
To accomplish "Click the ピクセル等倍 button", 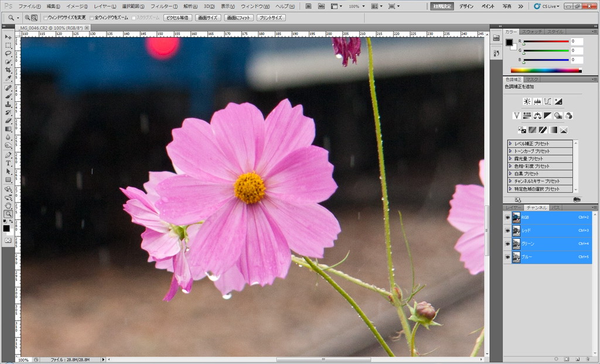I will click(x=178, y=18).
